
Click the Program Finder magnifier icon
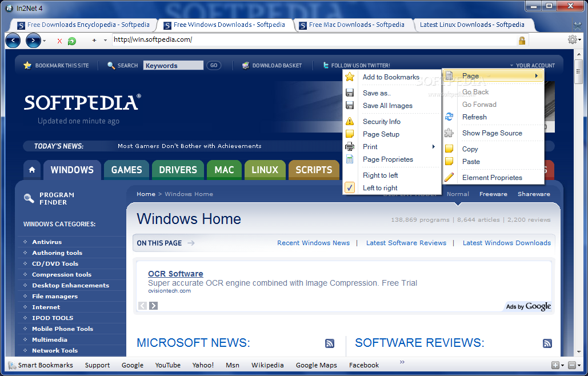click(x=29, y=198)
